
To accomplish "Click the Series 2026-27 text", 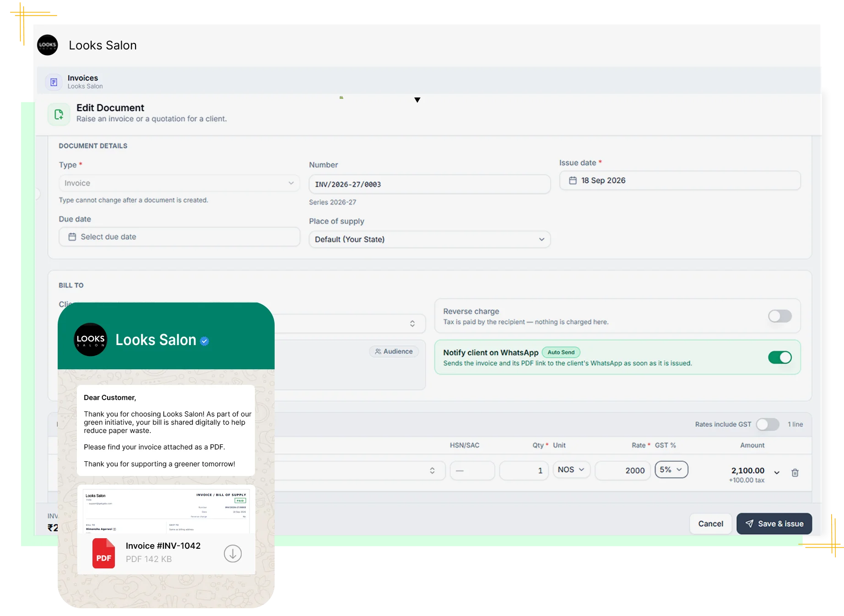I will [332, 202].
